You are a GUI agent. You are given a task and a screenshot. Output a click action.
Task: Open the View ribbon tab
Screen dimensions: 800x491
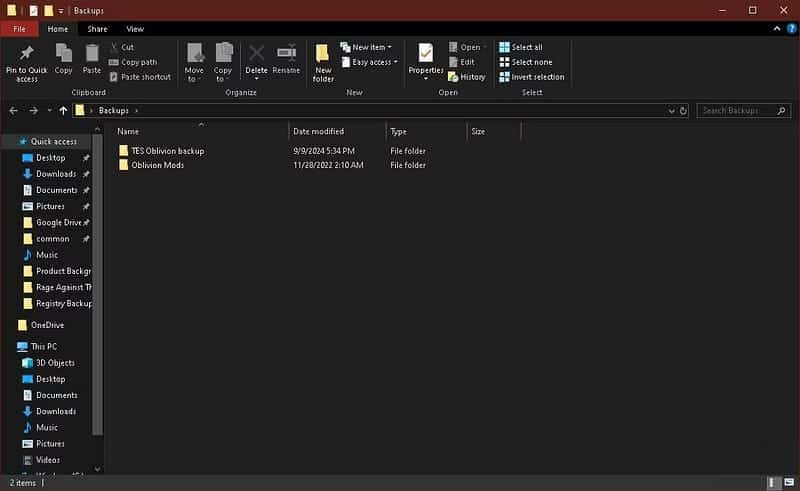pos(135,29)
